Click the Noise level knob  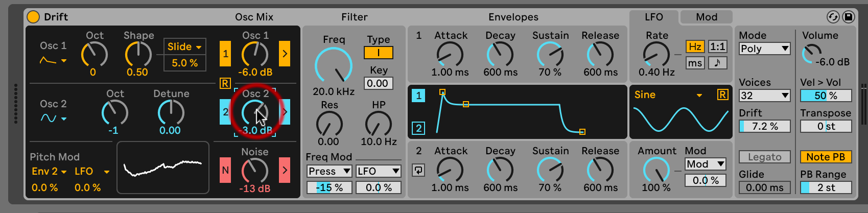point(255,170)
